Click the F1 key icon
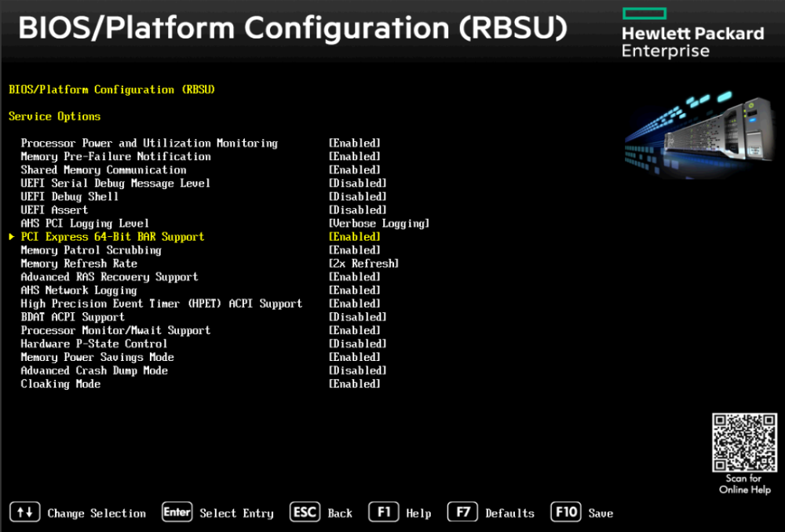Viewport: 785px width, 532px height. [384, 512]
